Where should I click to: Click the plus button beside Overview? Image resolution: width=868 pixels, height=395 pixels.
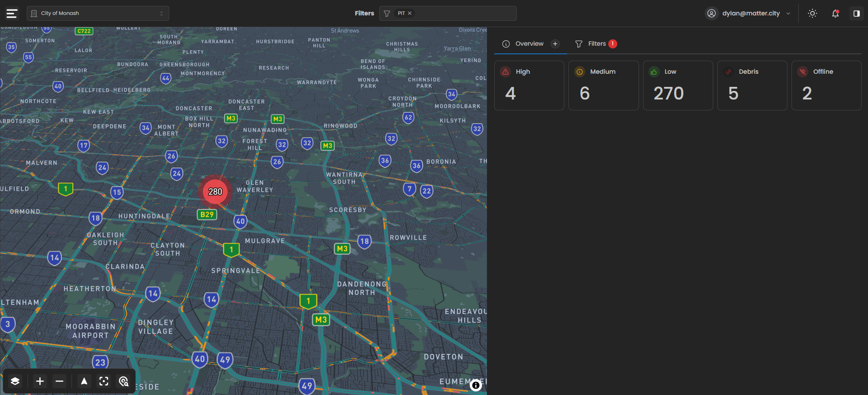(x=555, y=44)
